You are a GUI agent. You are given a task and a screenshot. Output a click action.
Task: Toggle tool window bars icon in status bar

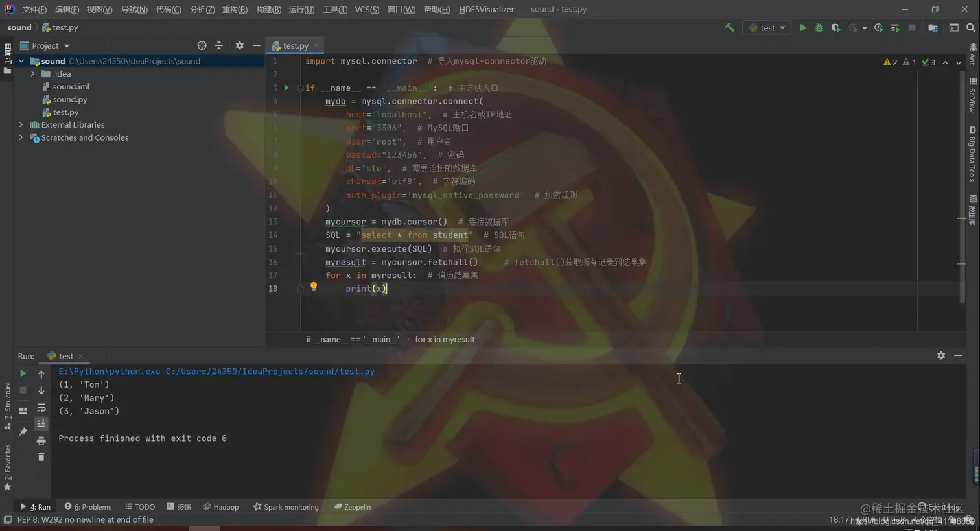(8, 519)
